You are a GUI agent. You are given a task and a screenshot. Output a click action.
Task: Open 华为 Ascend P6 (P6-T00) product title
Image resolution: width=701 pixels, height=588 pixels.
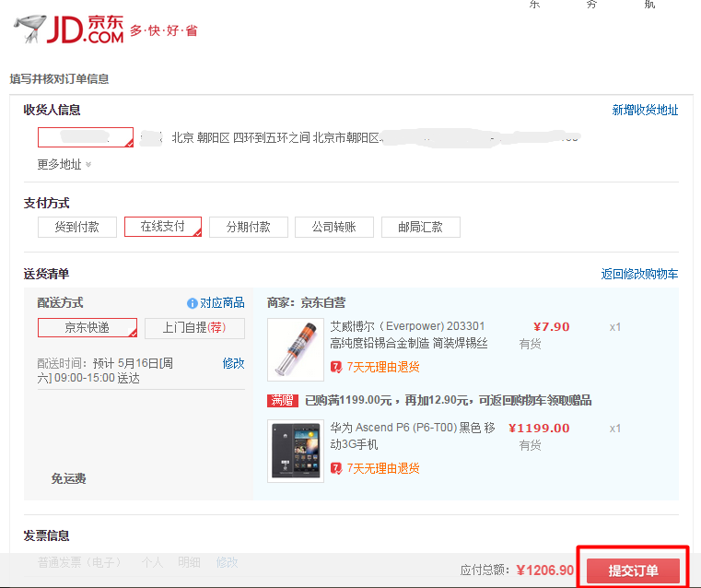[412, 436]
